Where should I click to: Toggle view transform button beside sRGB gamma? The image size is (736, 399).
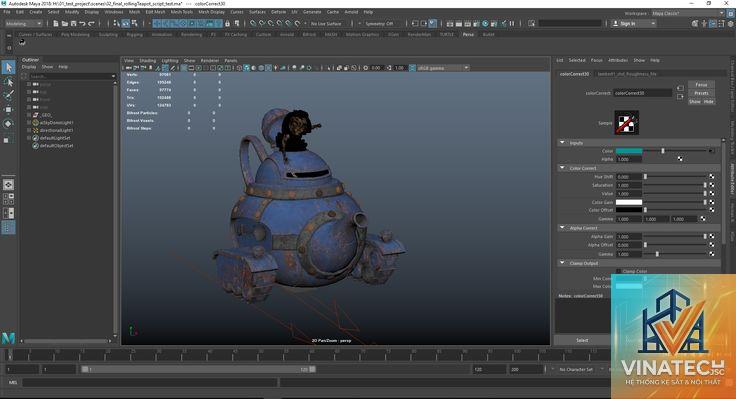coord(412,68)
